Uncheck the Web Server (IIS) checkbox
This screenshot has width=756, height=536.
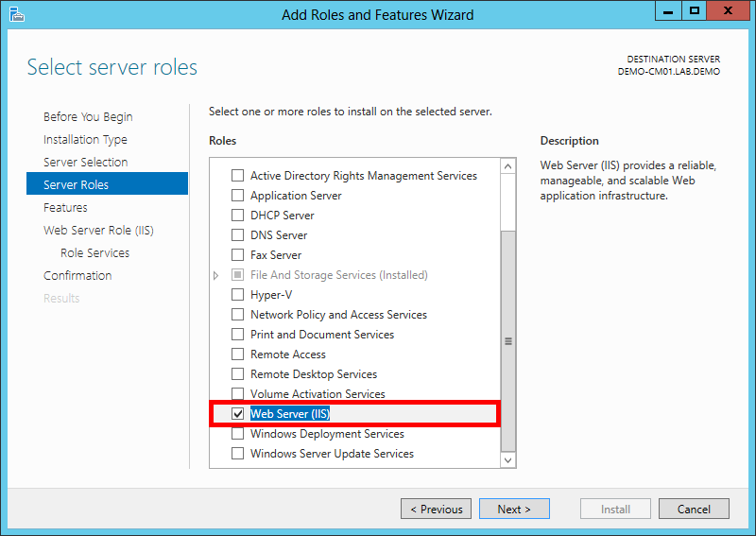[238, 414]
